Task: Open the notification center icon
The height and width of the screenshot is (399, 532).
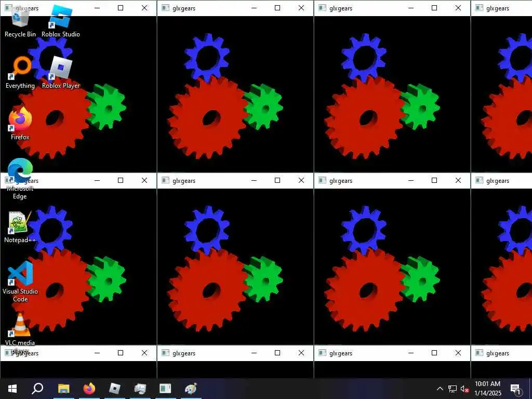Action: pyautogui.click(x=515, y=389)
